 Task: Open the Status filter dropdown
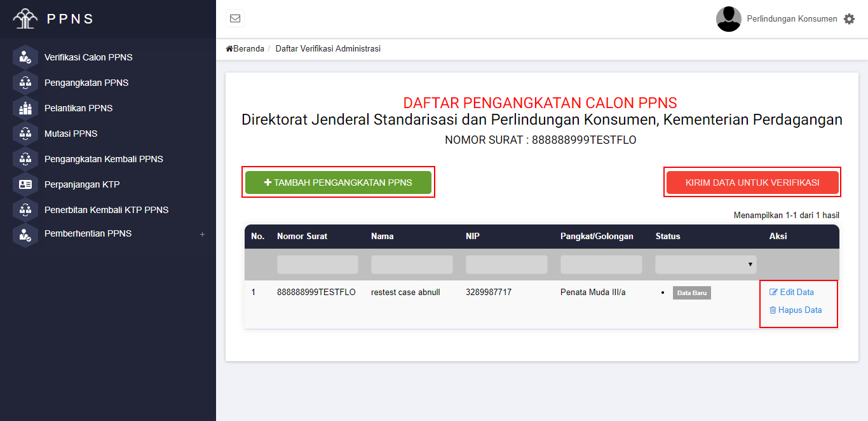pos(705,265)
